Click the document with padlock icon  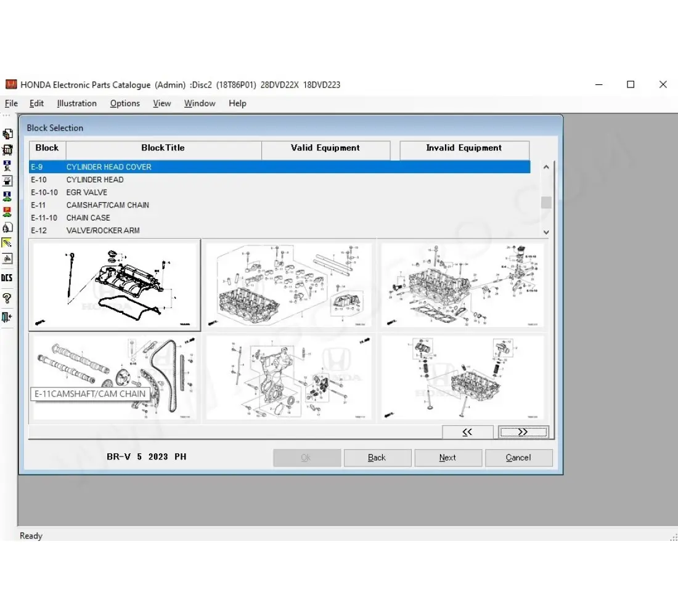(x=7, y=227)
